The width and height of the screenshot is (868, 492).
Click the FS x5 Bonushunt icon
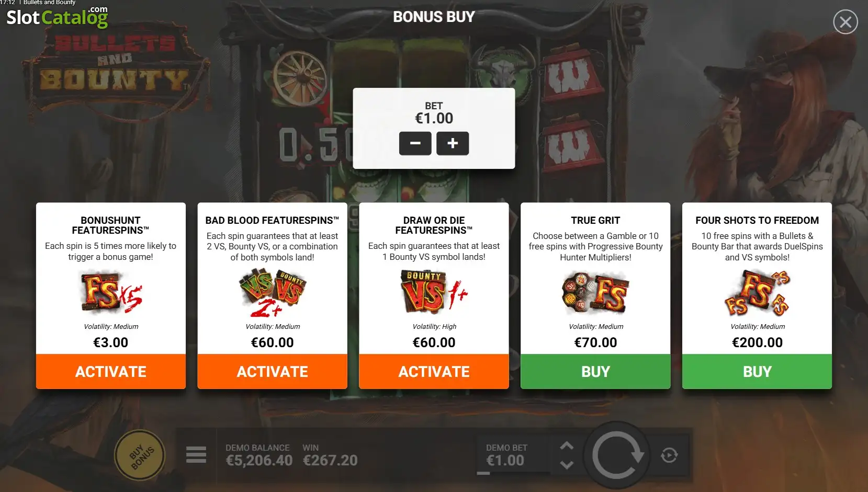(x=111, y=292)
